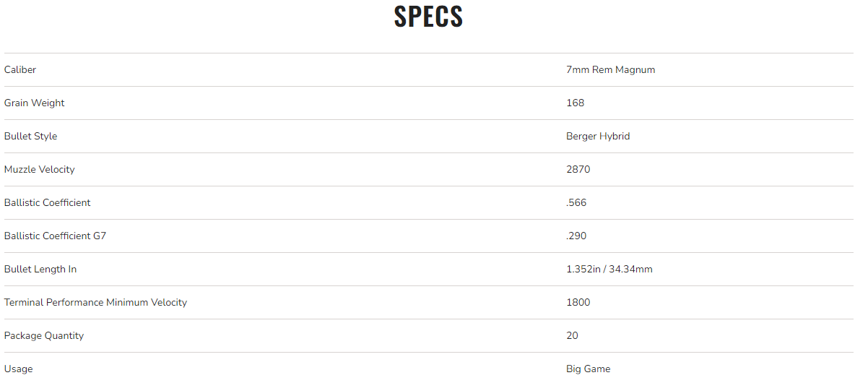Viewport: 868px width, 383px height.
Task: Click the Bullet Length In label
Action: [x=40, y=270]
